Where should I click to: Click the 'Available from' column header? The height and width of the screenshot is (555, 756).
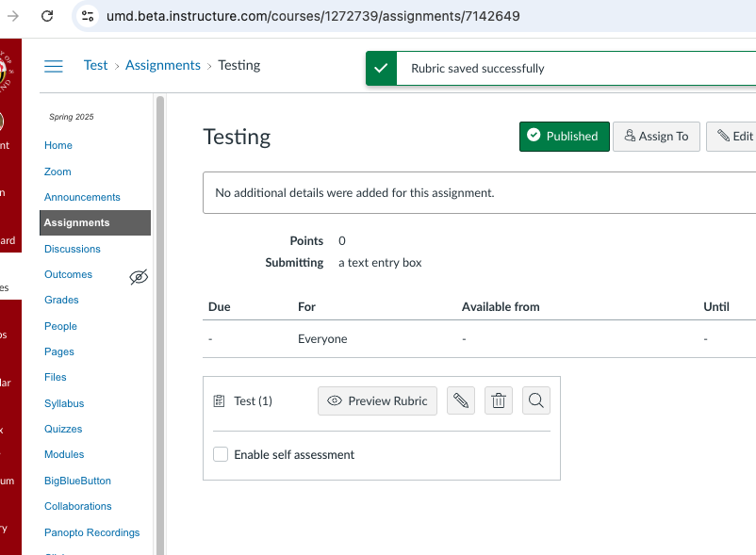pyautogui.click(x=501, y=307)
